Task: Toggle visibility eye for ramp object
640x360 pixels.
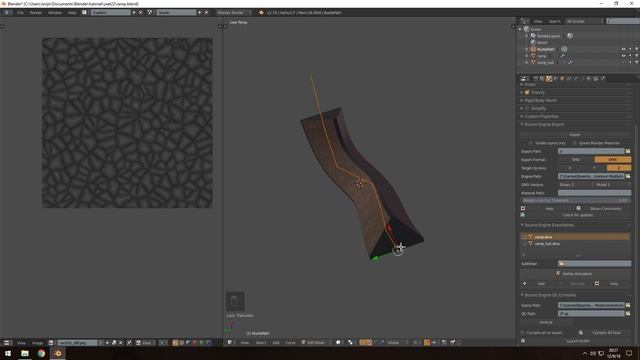Action: click(x=623, y=56)
